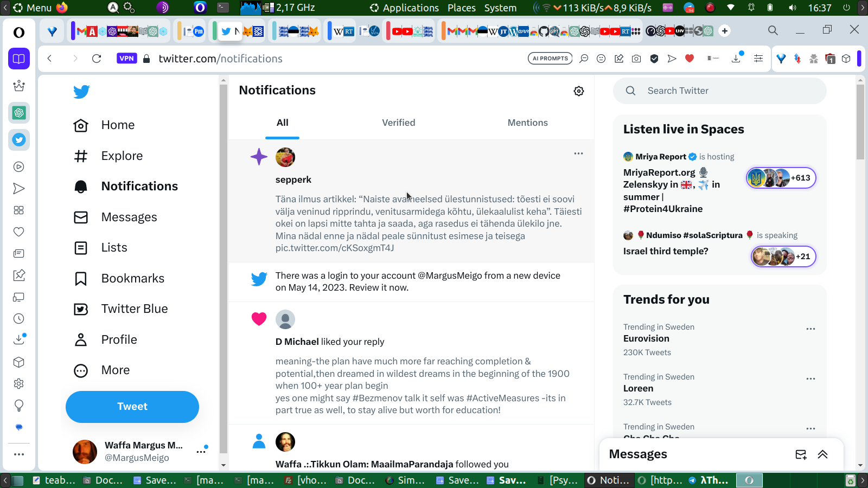Click the blue Tweet button

pos(132,407)
